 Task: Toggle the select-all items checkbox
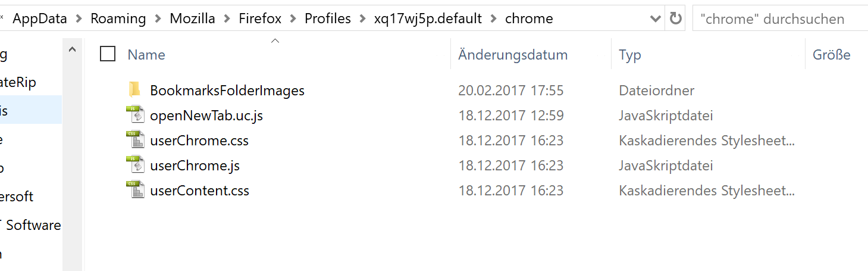[x=108, y=54]
